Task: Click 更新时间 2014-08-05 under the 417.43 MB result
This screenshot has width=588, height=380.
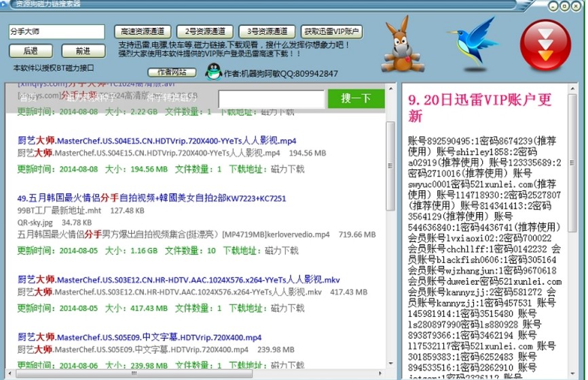Action: (58, 308)
